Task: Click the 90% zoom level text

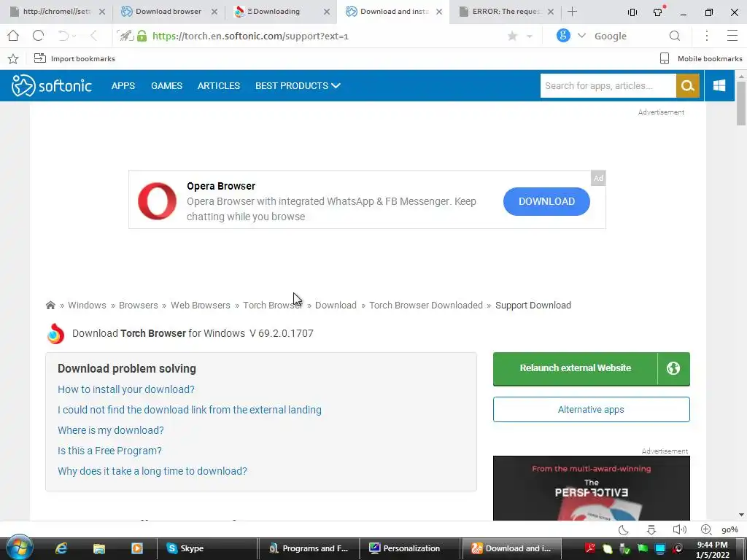Action: tap(729, 529)
